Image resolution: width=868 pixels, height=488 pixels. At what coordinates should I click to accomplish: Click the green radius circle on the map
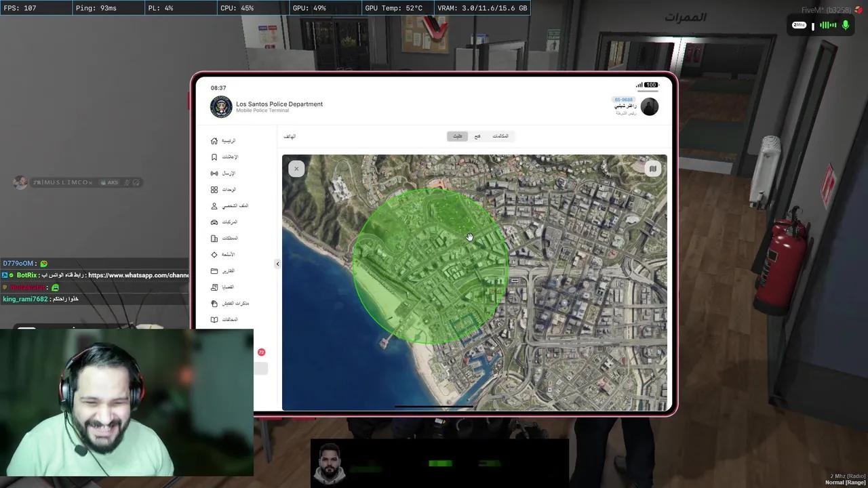pyautogui.click(x=430, y=266)
